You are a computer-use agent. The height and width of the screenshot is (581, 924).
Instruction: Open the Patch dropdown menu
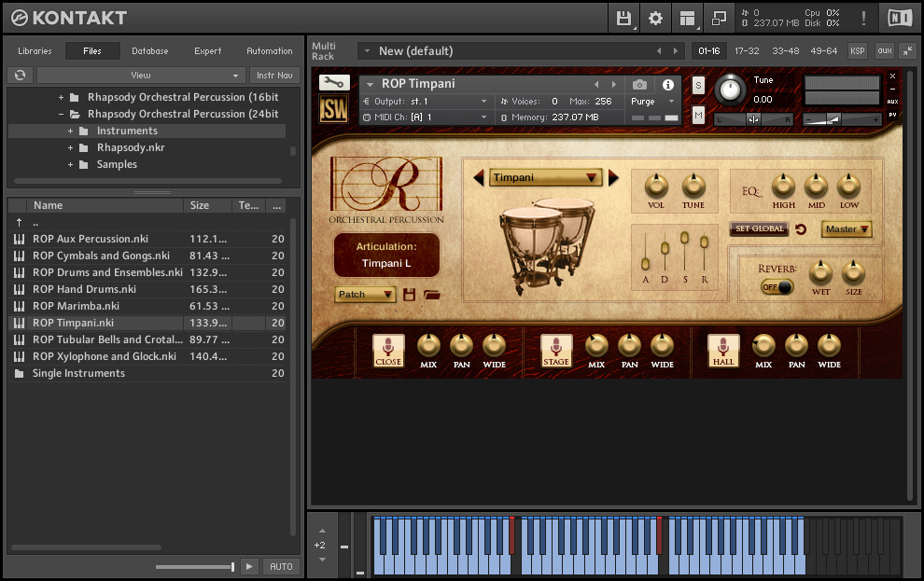365,294
